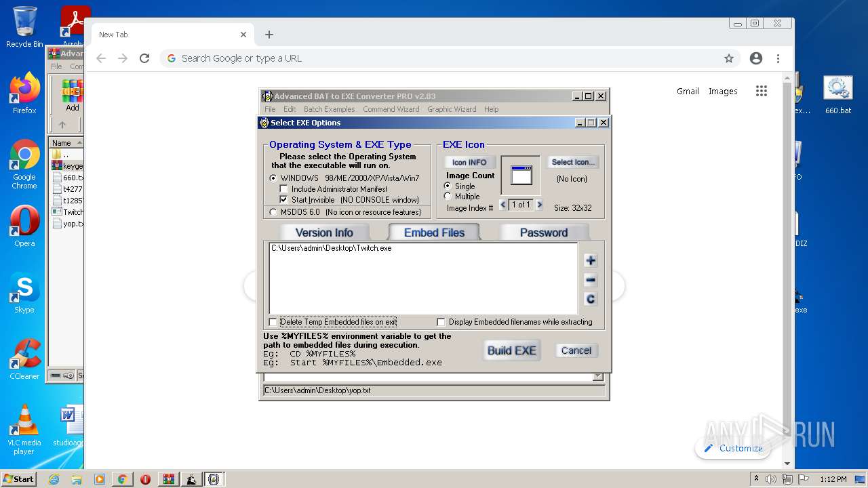Open the Batch Examples menu
The width and height of the screenshot is (868, 488).
[329, 109]
